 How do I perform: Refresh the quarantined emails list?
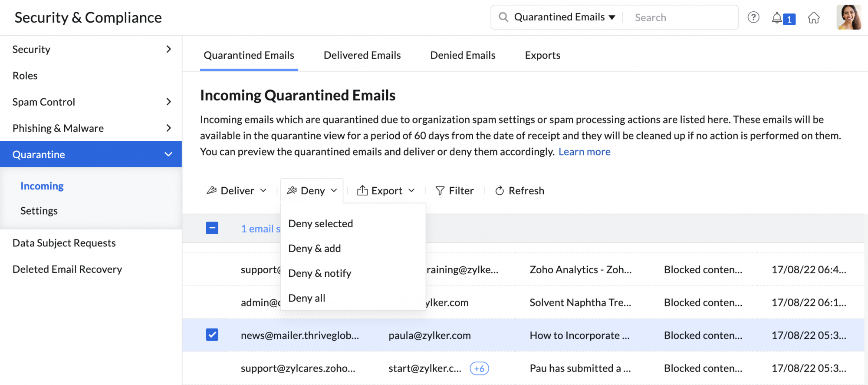tap(519, 191)
